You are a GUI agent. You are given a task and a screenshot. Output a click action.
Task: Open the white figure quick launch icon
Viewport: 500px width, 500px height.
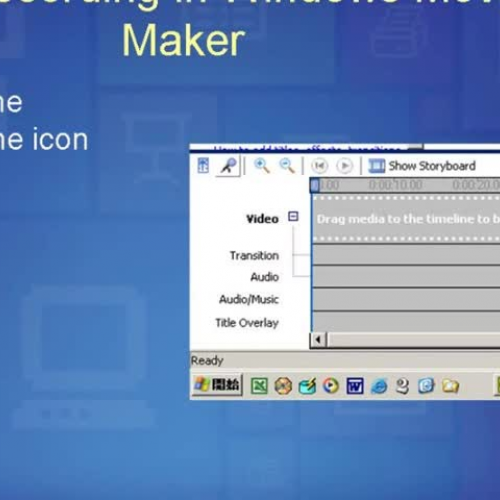(x=403, y=386)
